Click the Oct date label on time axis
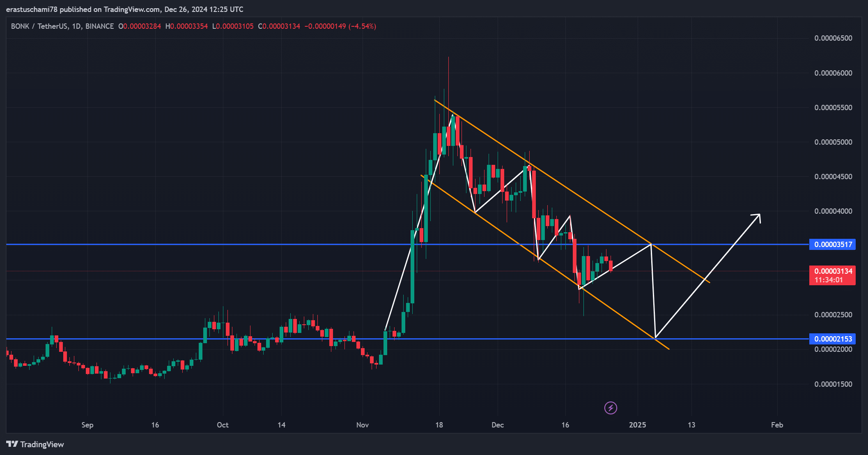 tap(223, 425)
